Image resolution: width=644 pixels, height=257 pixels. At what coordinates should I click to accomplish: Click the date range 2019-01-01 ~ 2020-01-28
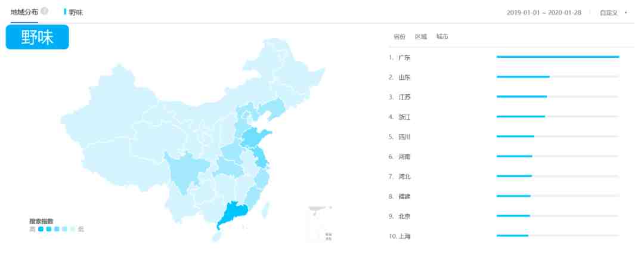coord(544,13)
